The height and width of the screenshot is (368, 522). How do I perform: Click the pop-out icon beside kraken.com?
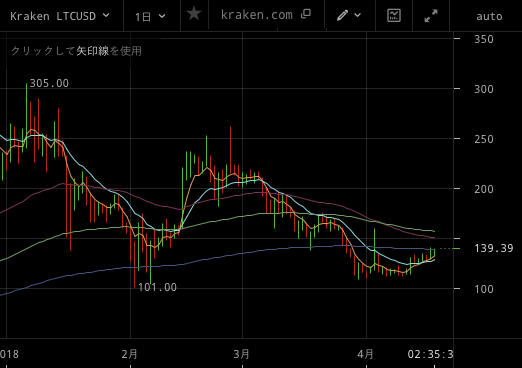click(x=306, y=14)
